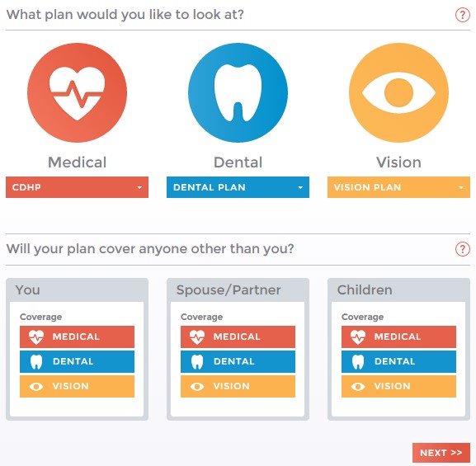This screenshot has height=466, width=476.
Task: Open the CDHP medical plan dropdown
Action: (77, 187)
